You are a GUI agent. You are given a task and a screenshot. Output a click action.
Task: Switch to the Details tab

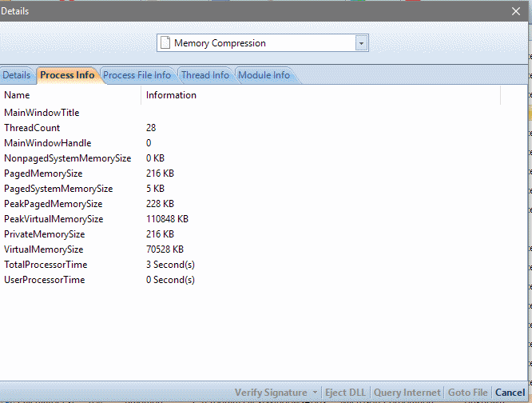pos(17,75)
